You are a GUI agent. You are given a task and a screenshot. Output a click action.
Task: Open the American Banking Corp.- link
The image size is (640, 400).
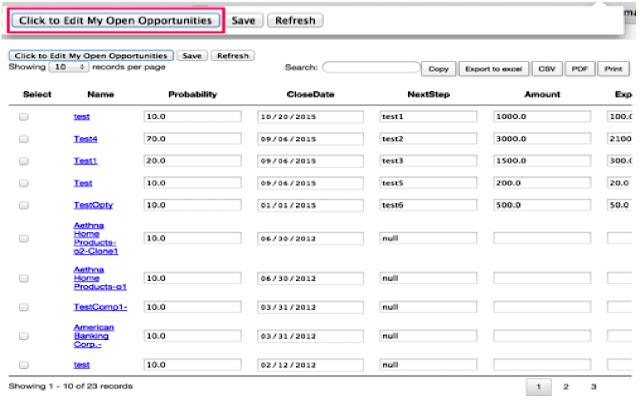pos(93,336)
